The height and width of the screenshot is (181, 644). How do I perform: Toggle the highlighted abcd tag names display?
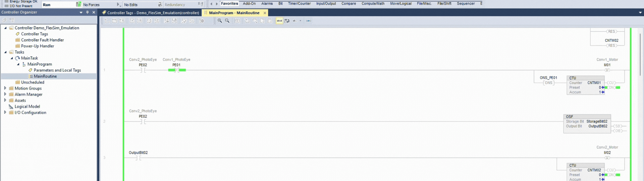tap(279, 21)
